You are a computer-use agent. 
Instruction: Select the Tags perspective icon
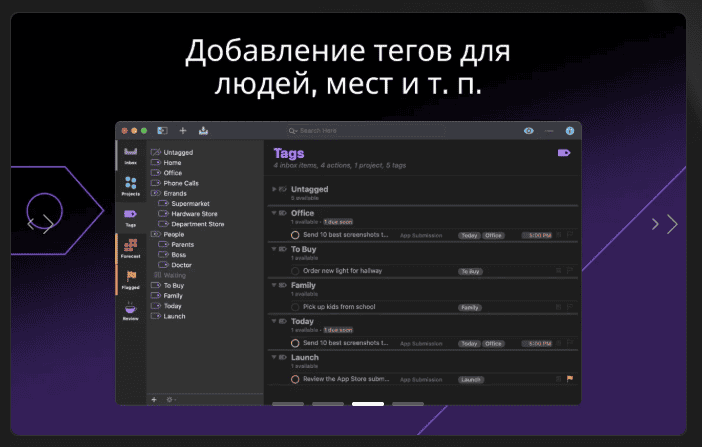[x=130, y=217]
